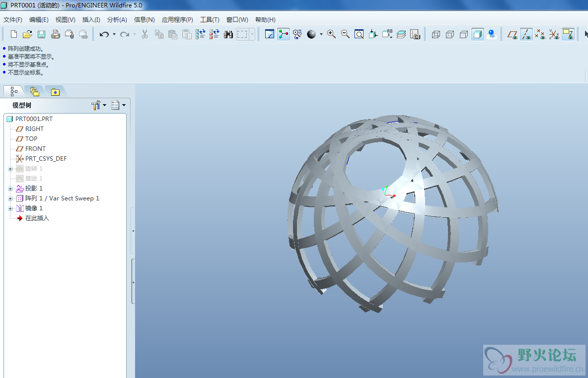
Task: Select PRT0001.PRT root in model tree
Action: point(34,119)
